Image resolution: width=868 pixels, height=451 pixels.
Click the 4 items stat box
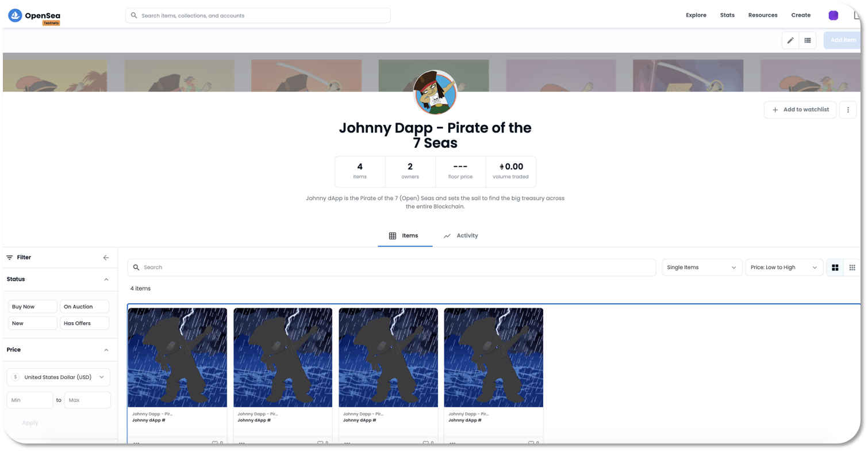(360, 171)
